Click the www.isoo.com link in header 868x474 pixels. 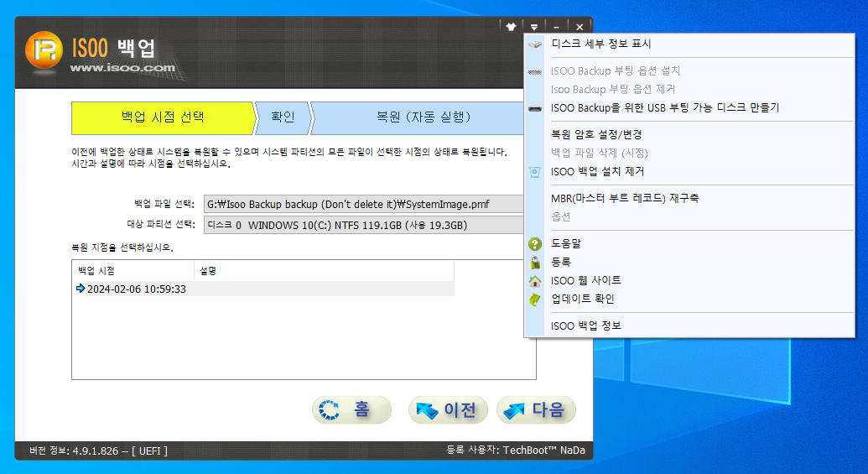tap(122, 68)
